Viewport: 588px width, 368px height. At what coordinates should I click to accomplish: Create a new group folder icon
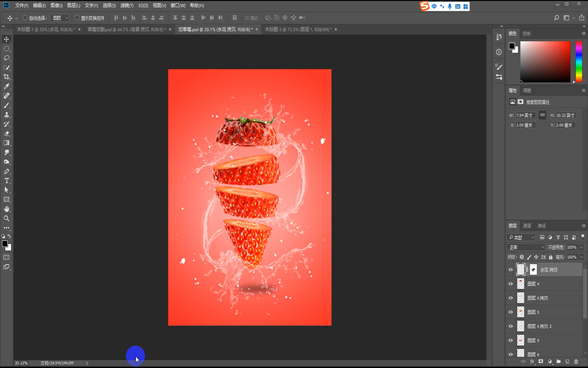[x=559, y=362]
